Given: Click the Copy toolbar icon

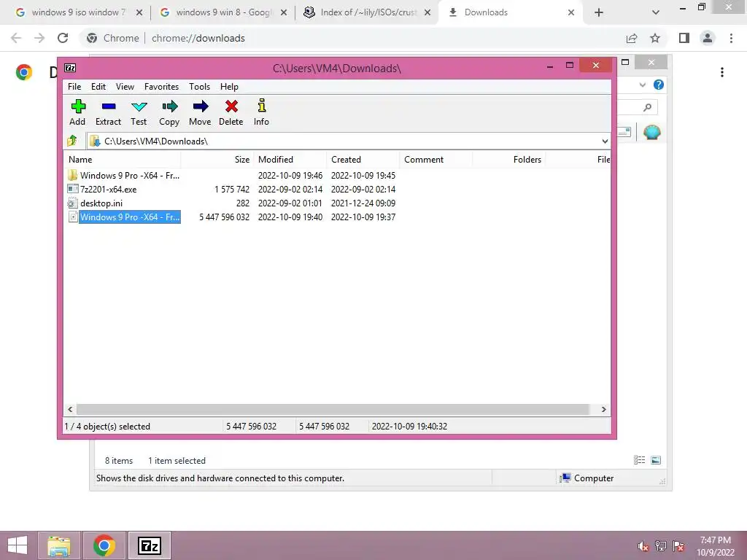Looking at the screenshot, I should [169, 112].
